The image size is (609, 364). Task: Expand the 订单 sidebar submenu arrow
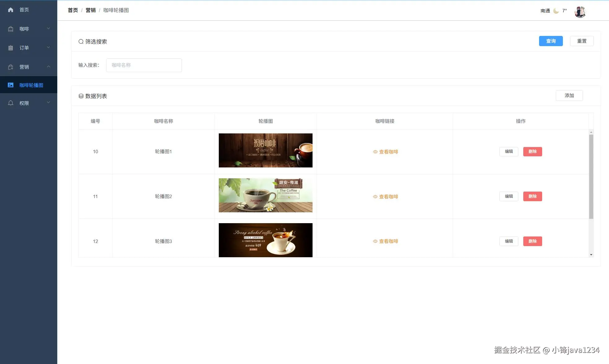[x=49, y=47]
